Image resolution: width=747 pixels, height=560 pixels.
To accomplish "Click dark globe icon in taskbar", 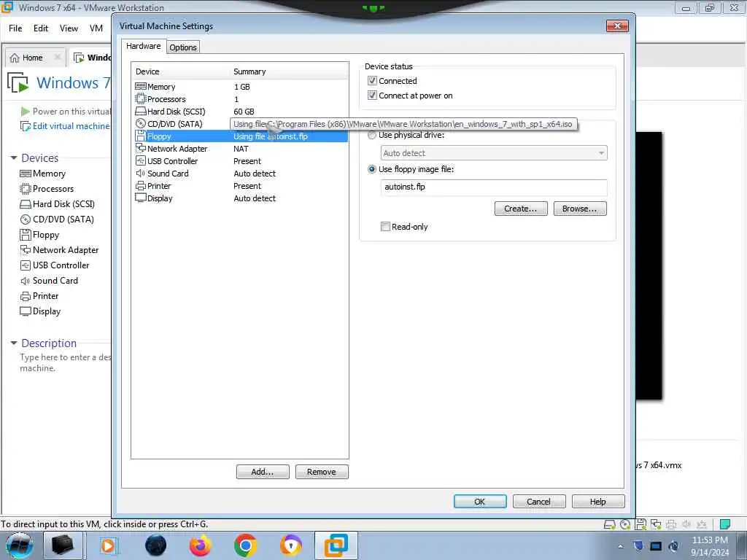I will (x=156, y=545).
